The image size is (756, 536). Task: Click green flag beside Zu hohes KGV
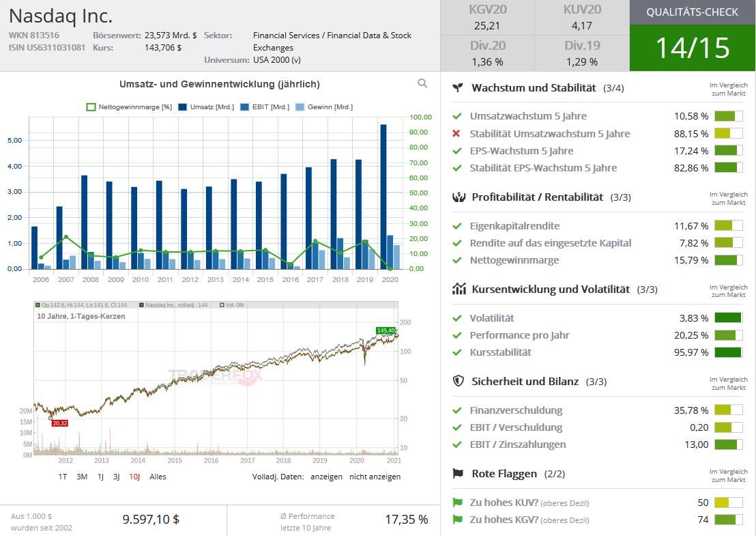[x=457, y=520]
